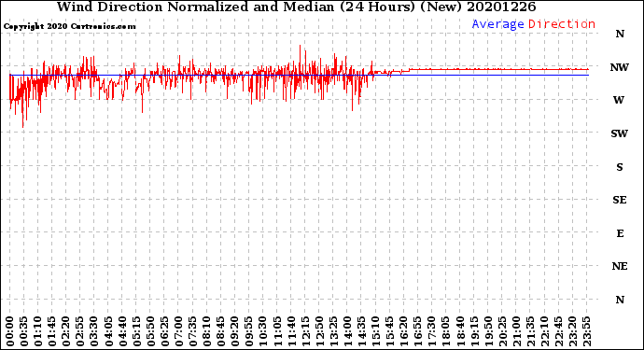The height and width of the screenshot is (350, 644).
Task: Click the chart title text
Action: point(296,7)
